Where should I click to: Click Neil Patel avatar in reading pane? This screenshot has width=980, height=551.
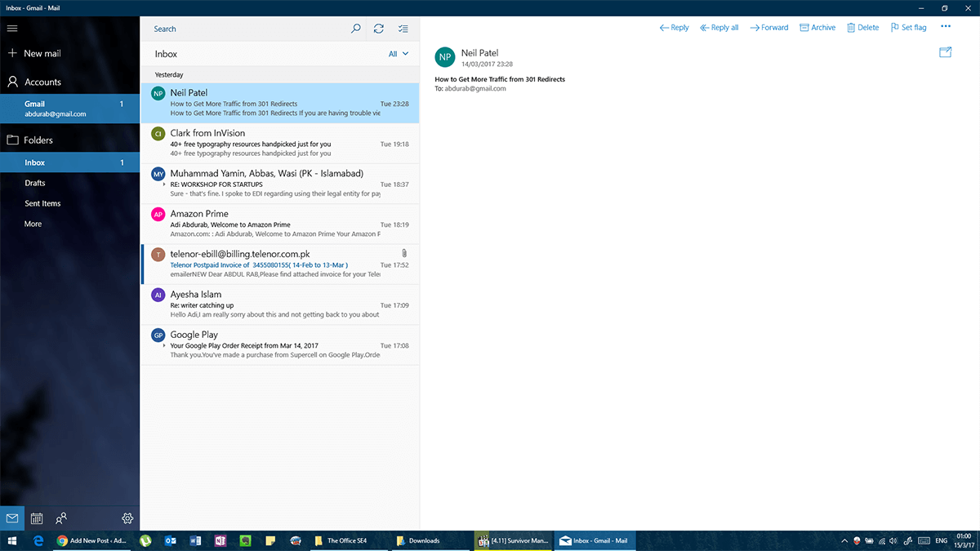pos(444,56)
